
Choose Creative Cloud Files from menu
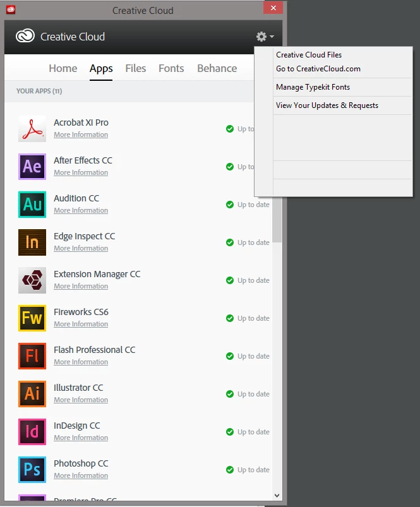click(309, 55)
